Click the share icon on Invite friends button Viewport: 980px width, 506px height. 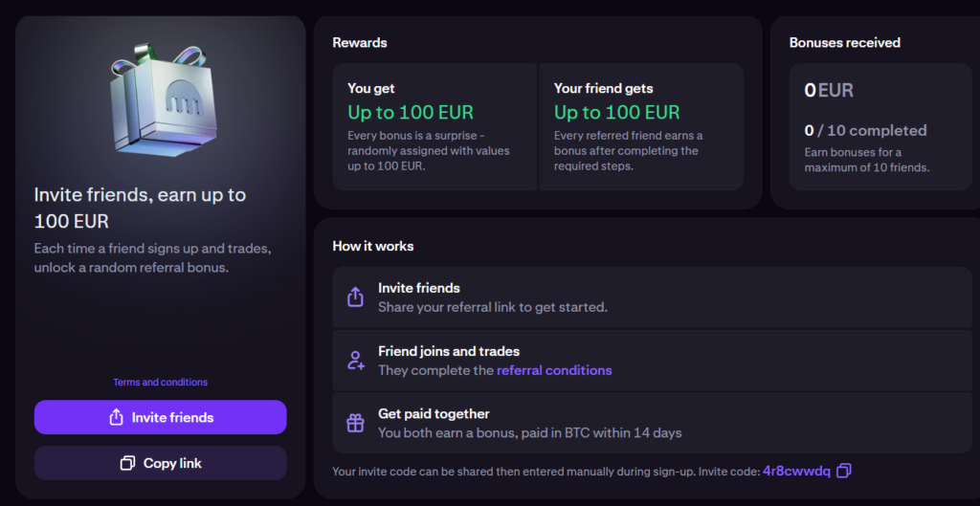click(x=117, y=417)
